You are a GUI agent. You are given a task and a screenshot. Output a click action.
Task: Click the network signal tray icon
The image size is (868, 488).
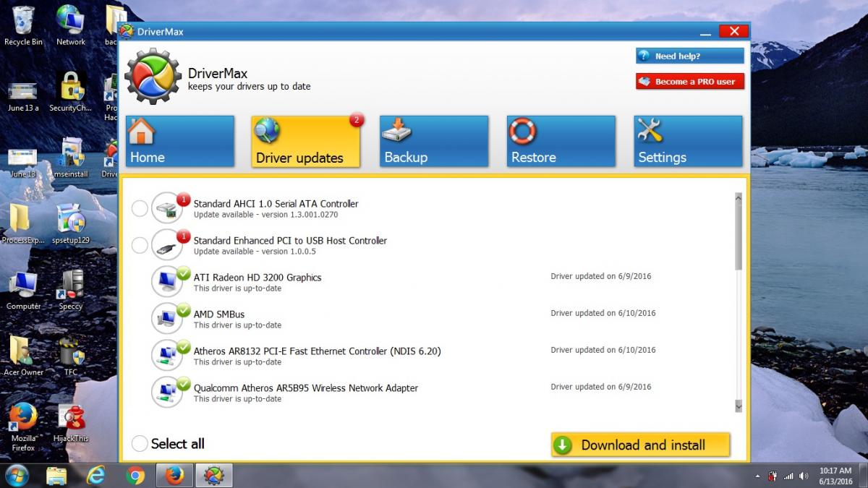coord(788,476)
